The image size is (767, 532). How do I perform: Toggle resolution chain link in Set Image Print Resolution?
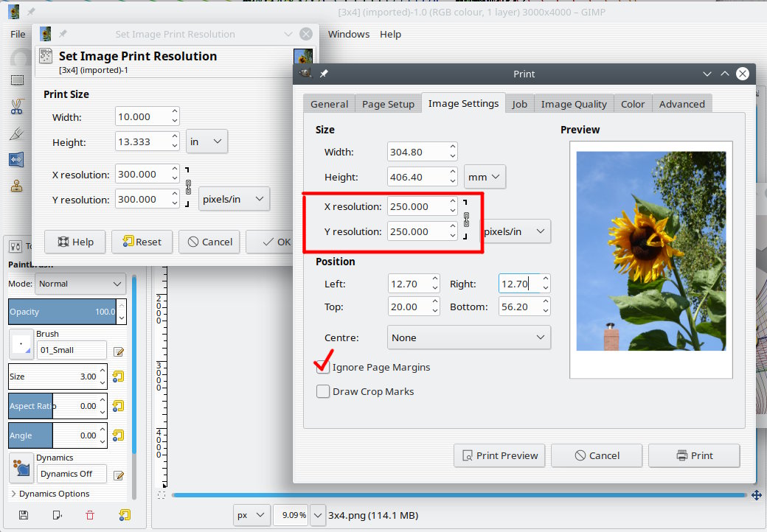coord(188,186)
